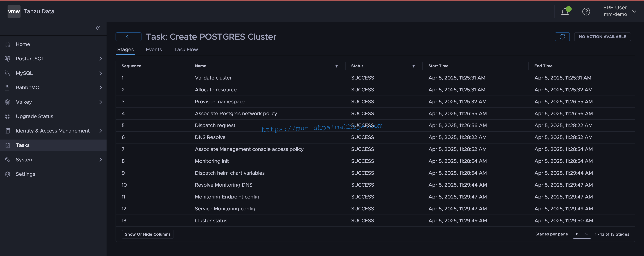
Task: Click the Settings gear icon
Action: [8, 174]
